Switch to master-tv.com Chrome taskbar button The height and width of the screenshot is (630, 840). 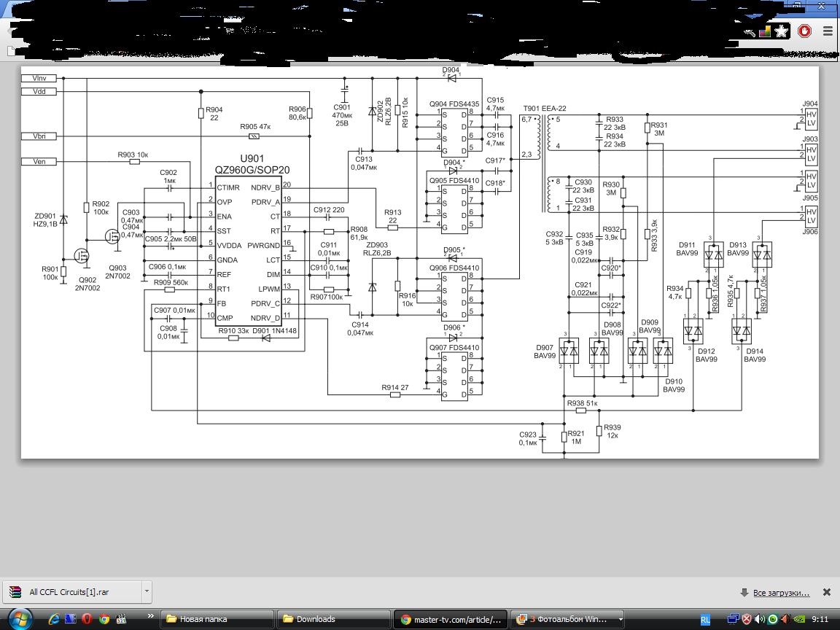click(x=450, y=619)
